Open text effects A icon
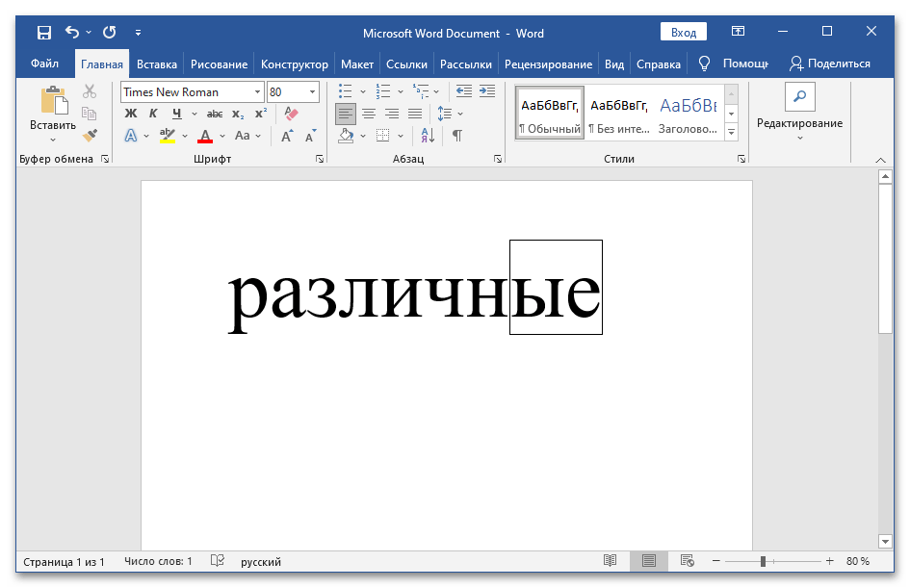910x588 pixels. point(131,135)
